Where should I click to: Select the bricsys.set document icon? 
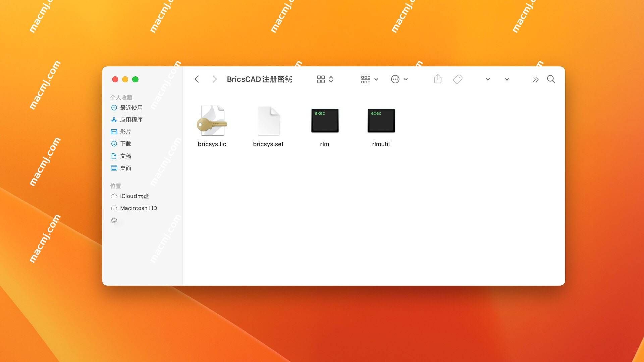[268, 121]
